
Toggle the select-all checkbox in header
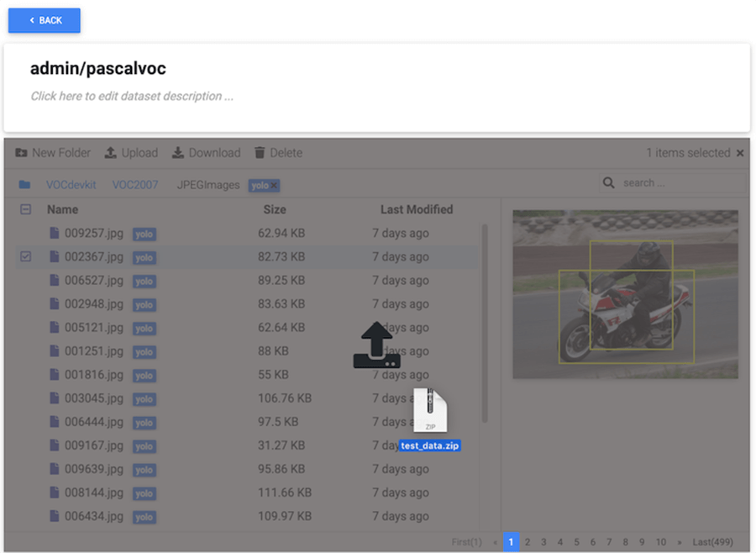25,210
